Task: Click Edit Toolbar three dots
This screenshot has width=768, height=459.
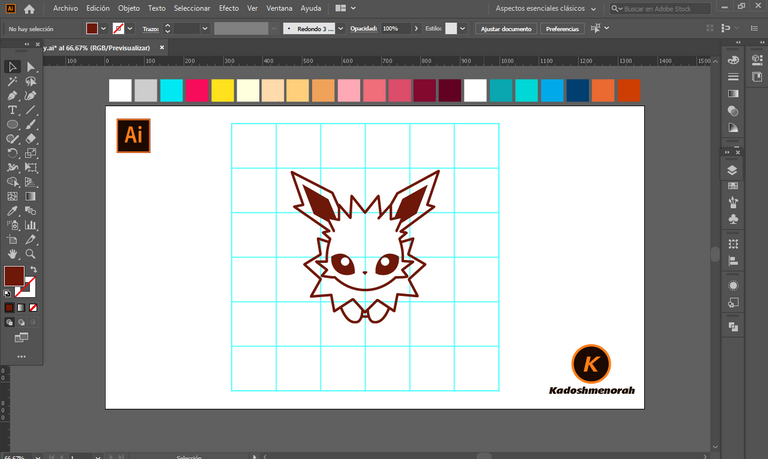Action: click(x=21, y=356)
